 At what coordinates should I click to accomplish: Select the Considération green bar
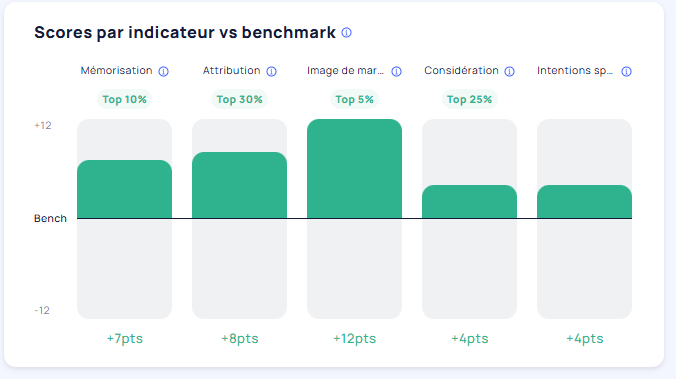tap(469, 202)
